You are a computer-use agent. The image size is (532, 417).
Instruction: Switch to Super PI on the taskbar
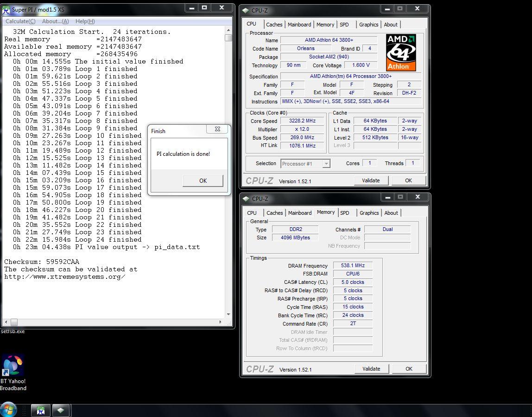(41, 410)
